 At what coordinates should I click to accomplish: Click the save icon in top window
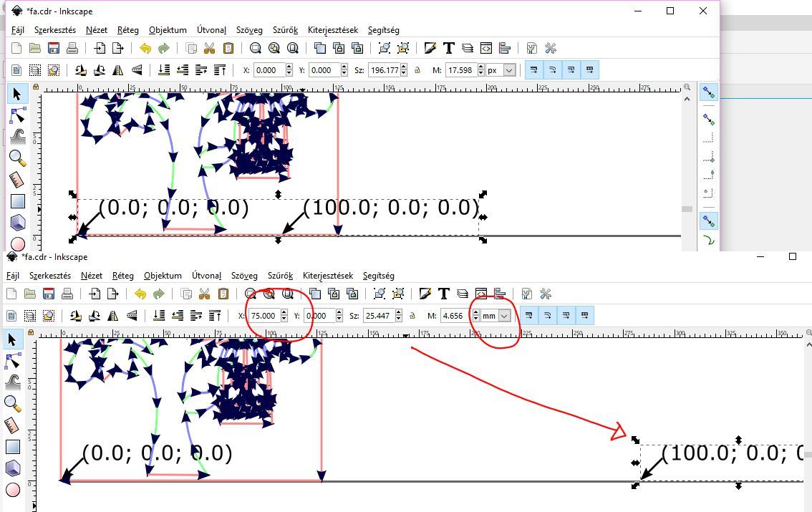click(53, 49)
